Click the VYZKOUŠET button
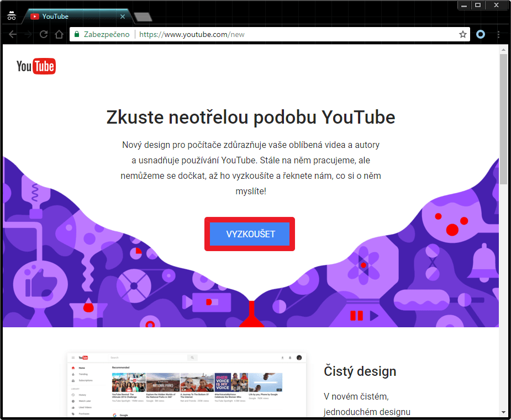511x420 pixels. (250, 234)
